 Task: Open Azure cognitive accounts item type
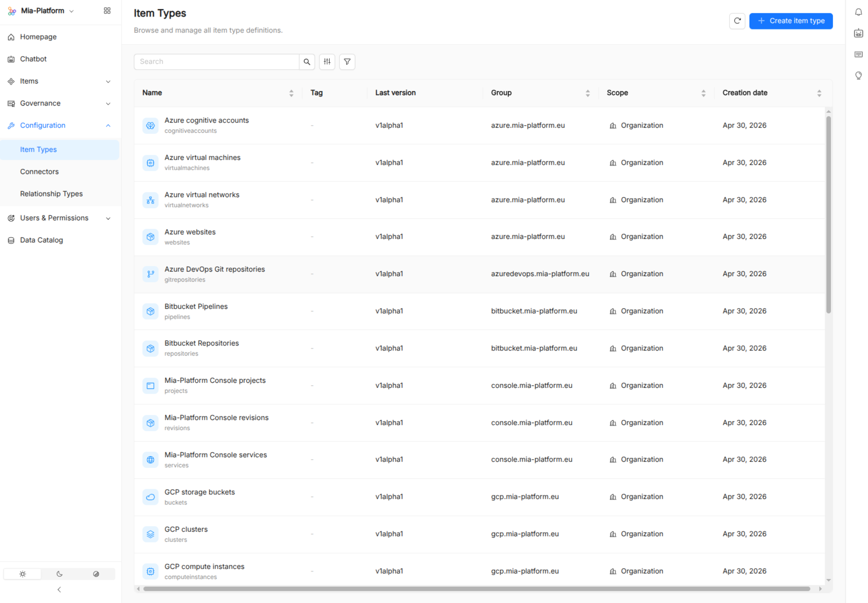pyautogui.click(x=206, y=120)
